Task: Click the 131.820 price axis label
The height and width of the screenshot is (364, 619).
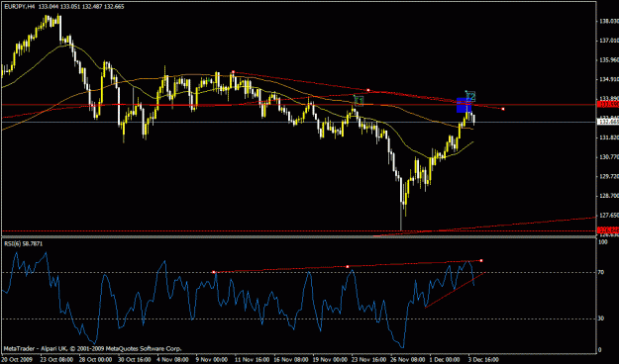Action: point(609,137)
